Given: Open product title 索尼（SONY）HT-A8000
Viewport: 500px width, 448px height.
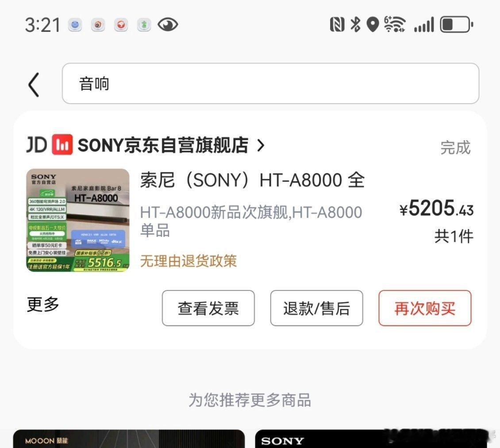Looking at the screenshot, I should (252, 180).
